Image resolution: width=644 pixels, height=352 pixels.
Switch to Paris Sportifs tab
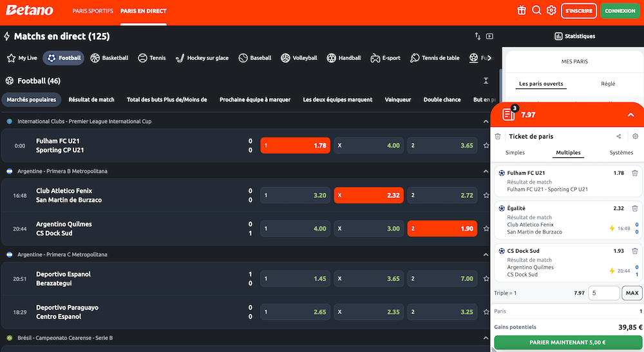(x=93, y=11)
